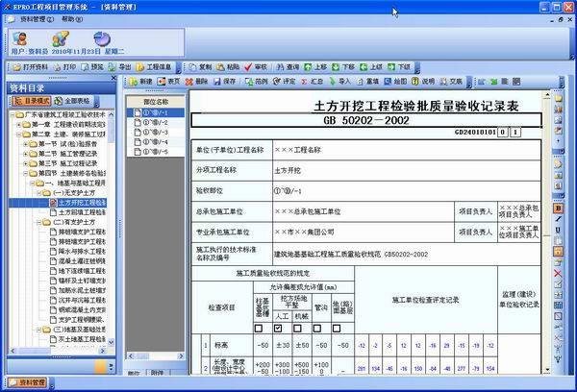The width and height of the screenshot is (577, 392).
Task: Click the 新建 new icon
Action: [x=134, y=82]
